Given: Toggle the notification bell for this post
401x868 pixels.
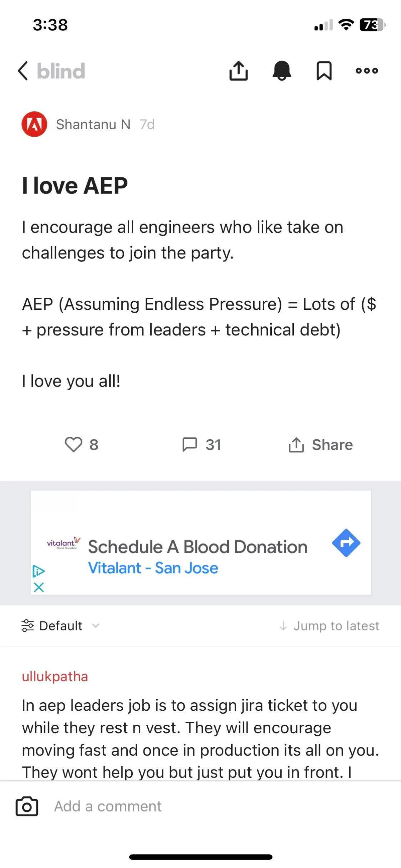Looking at the screenshot, I should (x=282, y=71).
